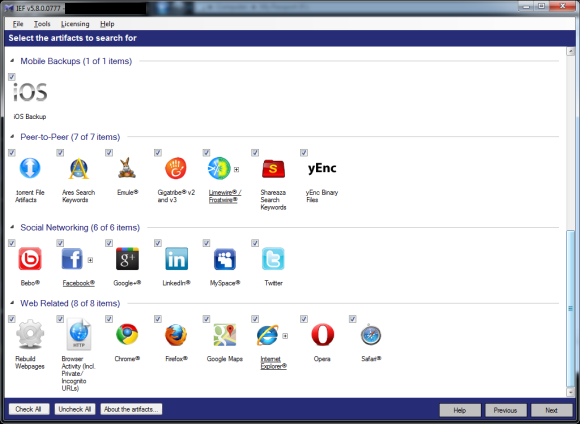Uncheck the iOS Backup checkbox

click(12, 77)
